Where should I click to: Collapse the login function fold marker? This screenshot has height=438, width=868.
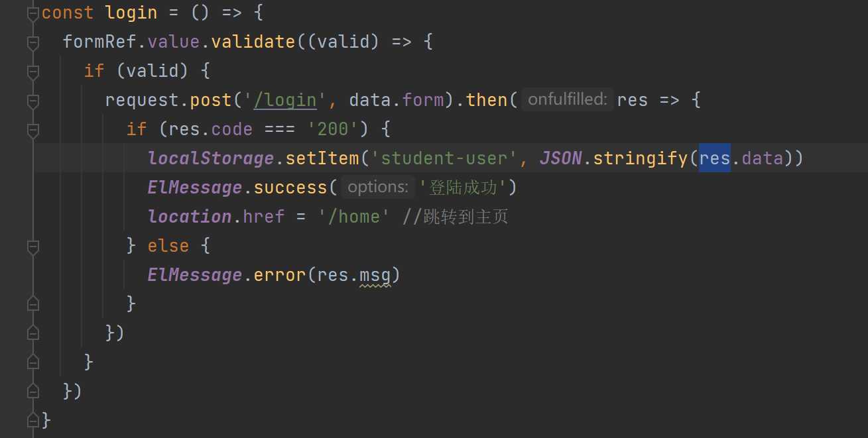tap(32, 13)
